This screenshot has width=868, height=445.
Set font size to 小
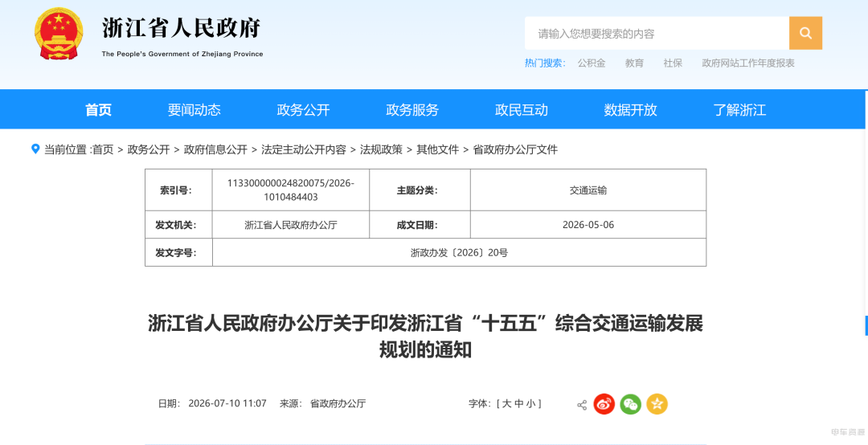[531, 403]
